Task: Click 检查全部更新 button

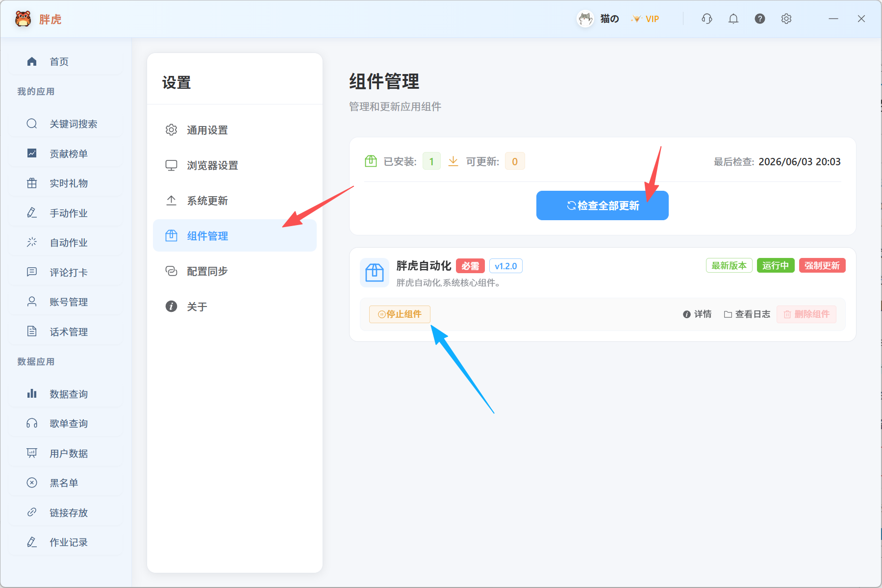Action: click(x=603, y=205)
